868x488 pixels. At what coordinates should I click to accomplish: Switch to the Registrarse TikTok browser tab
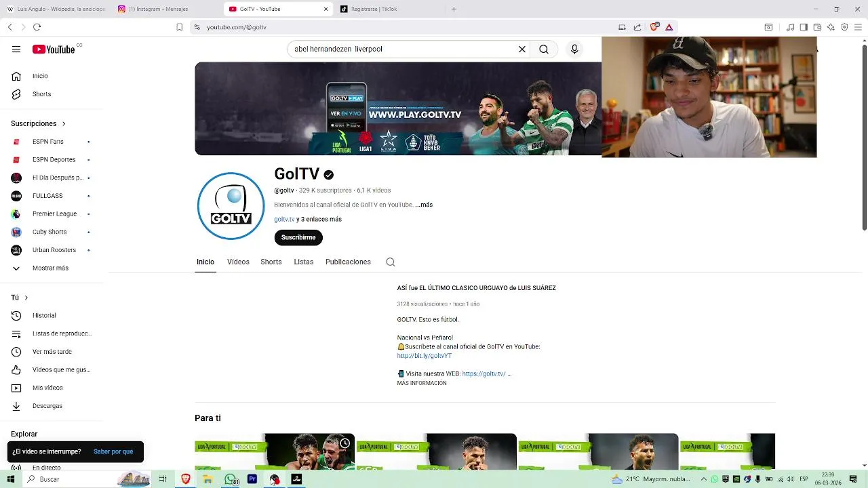(x=390, y=9)
